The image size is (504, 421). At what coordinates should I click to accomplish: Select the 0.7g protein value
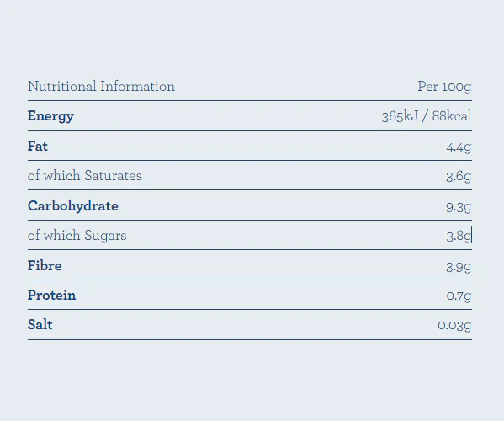(459, 296)
